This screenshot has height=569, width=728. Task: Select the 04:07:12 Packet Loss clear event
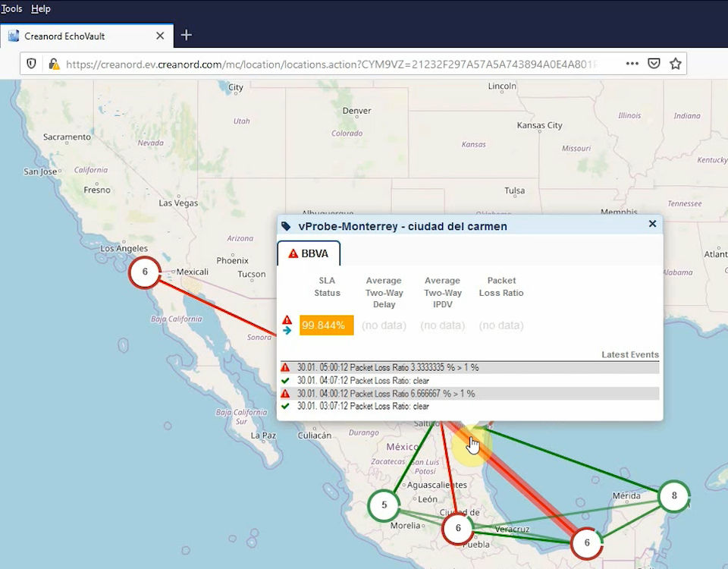click(469, 380)
